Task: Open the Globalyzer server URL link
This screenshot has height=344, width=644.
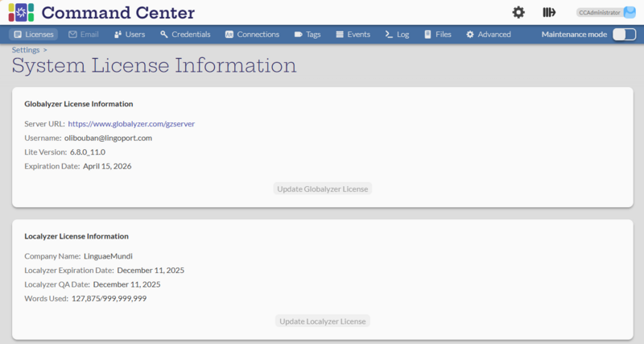Action: (131, 124)
